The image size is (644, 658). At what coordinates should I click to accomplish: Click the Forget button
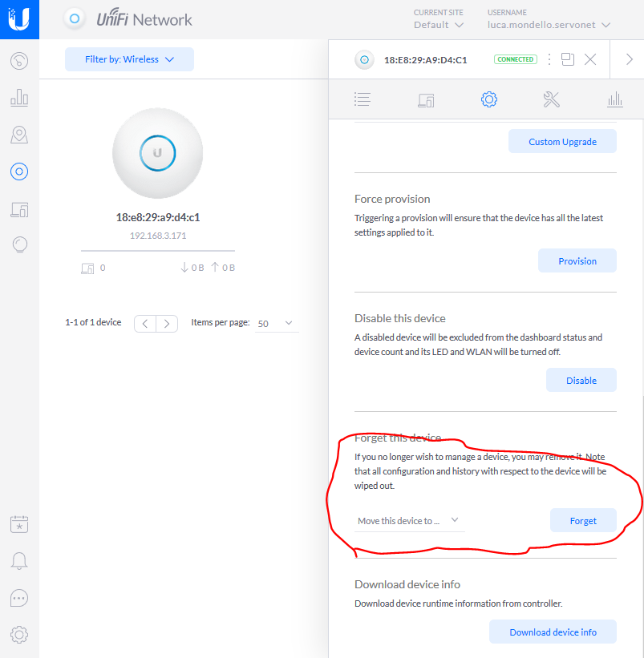583,521
